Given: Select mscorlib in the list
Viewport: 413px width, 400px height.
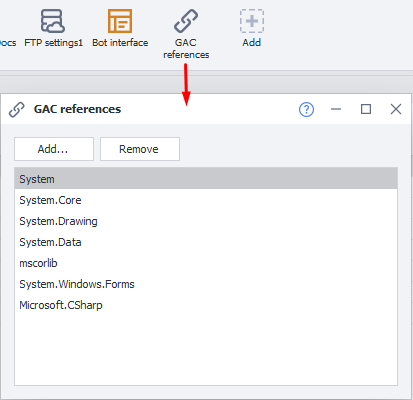Looking at the screenshot, I should [206, 263].
